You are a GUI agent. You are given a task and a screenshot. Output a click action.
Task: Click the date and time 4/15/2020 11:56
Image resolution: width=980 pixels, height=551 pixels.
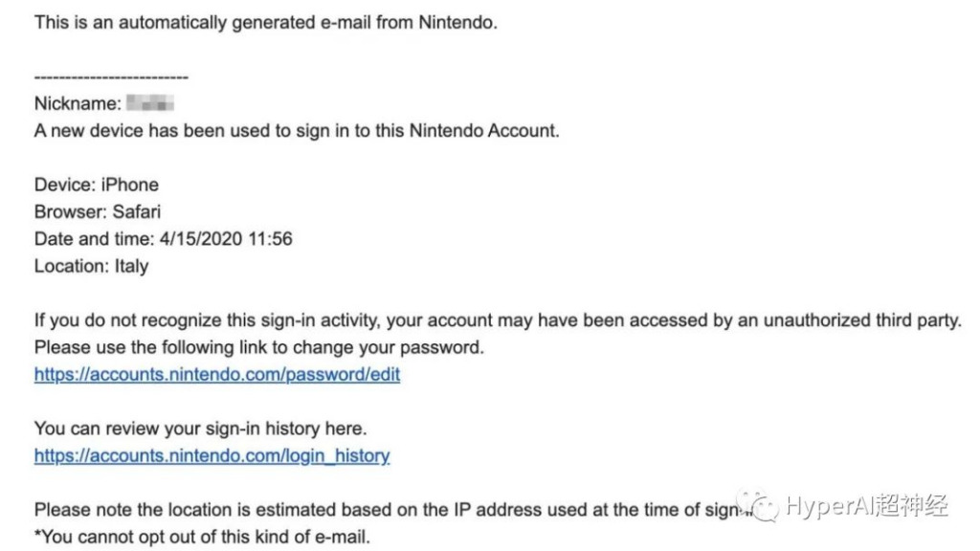point(226,238)
